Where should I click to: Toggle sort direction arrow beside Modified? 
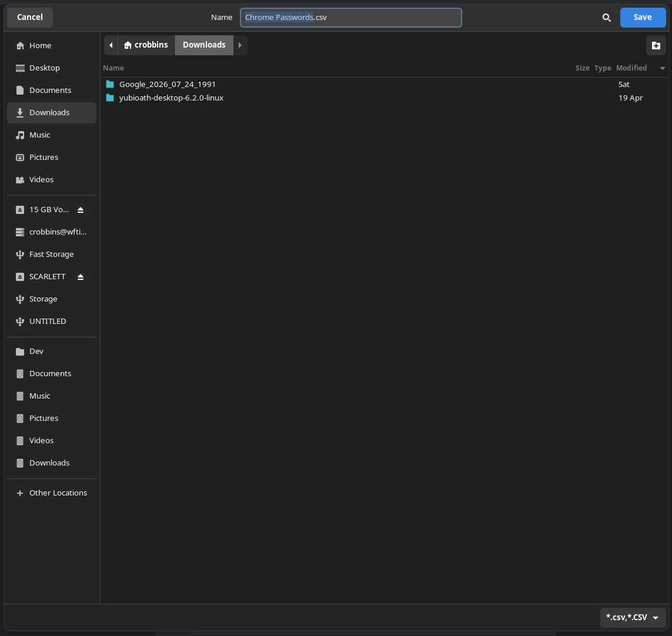pyautogui.click(x=662, y=68)
